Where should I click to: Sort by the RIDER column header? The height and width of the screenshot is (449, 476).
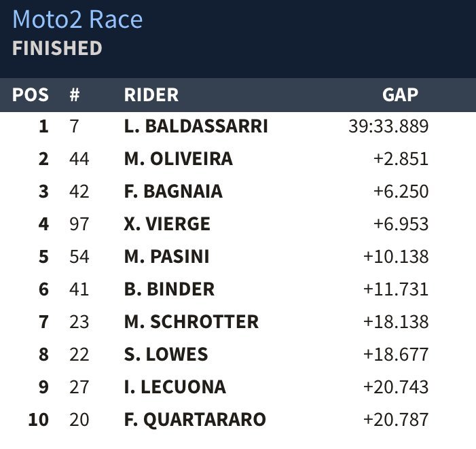[151, 95]
